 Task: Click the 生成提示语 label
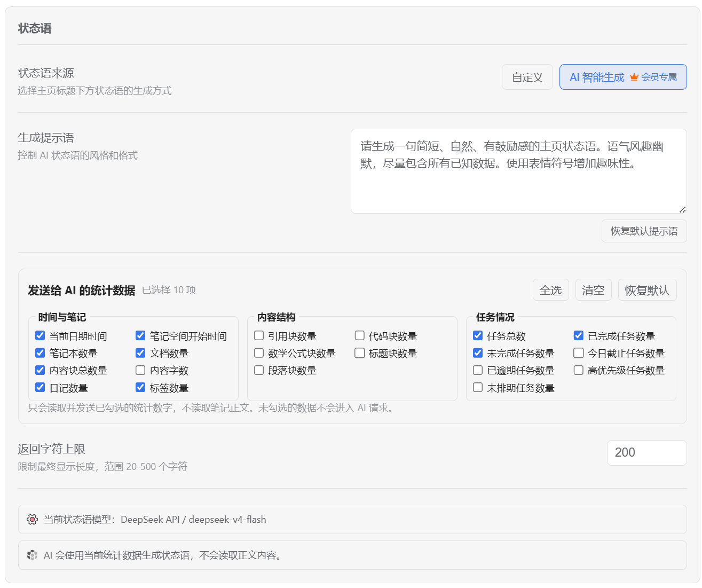click(x=46, y=138)
